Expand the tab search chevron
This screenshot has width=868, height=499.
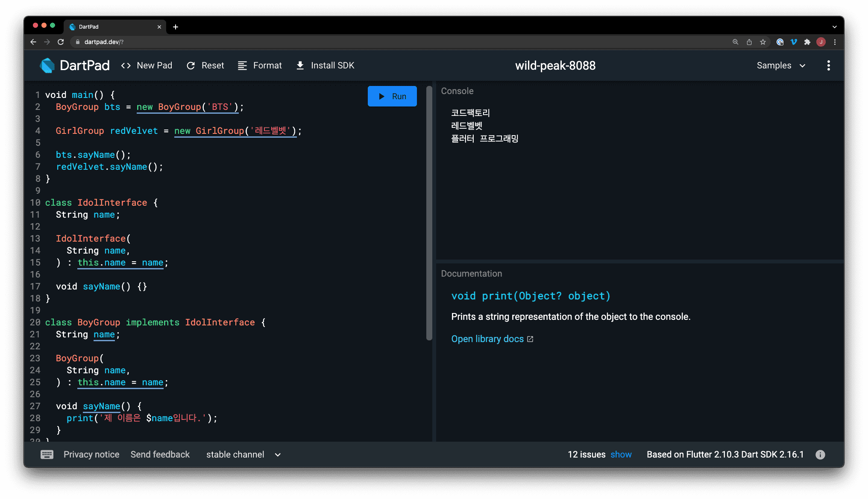pos(834,27)
